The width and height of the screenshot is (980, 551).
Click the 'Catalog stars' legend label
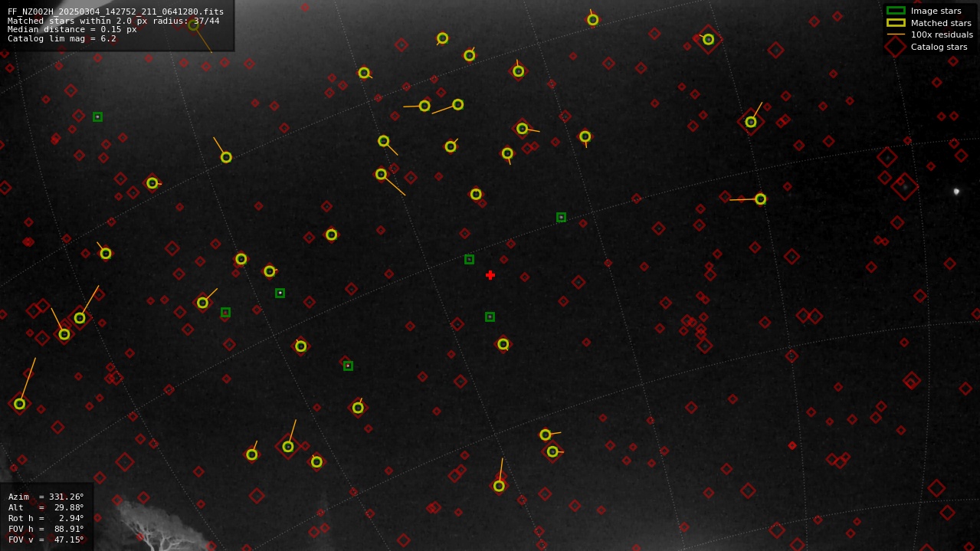[939, 47]
